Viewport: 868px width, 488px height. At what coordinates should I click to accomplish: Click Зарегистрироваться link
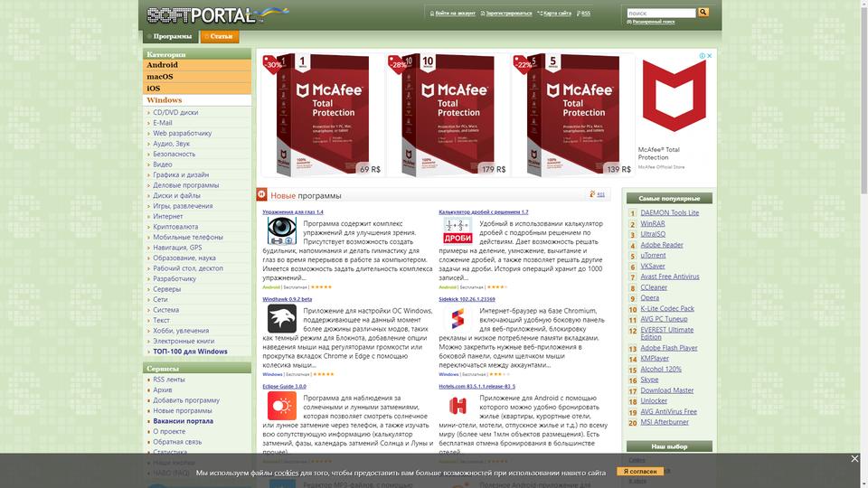509,14
